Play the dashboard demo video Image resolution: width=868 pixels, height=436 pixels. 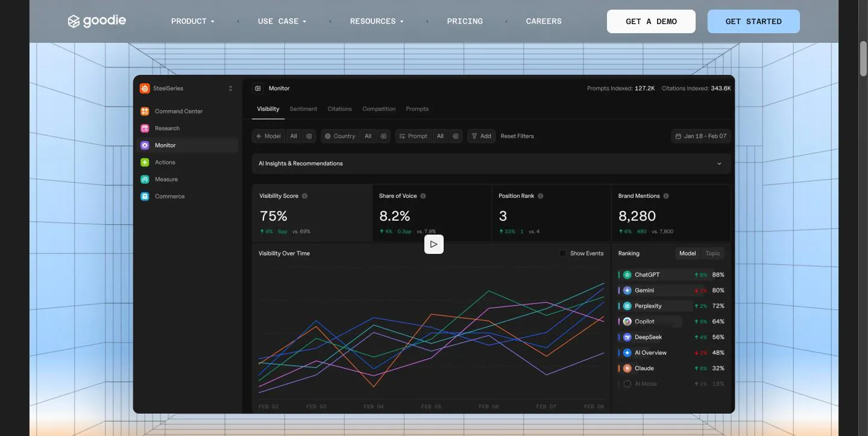click(x=434, y=244)
